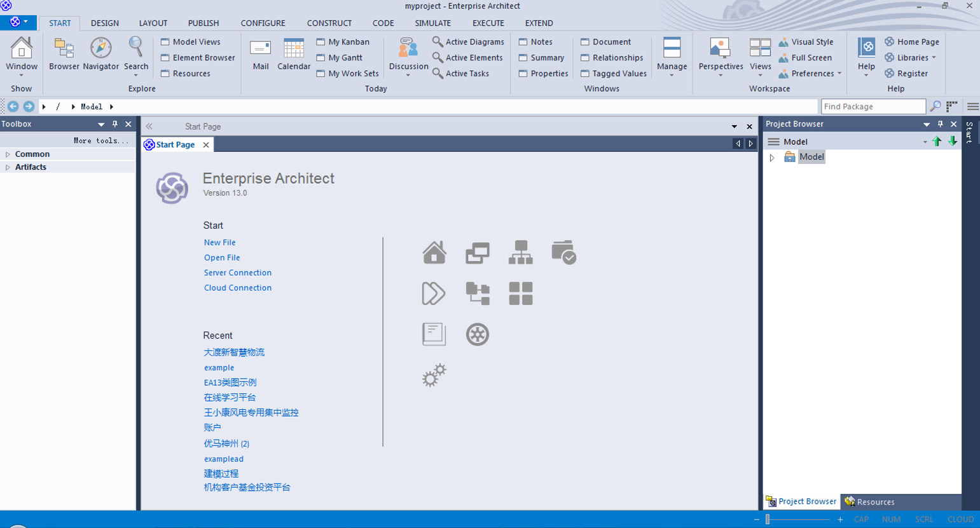Open the Project Browser ribbon icon
980x528 pixels.
(x=64, y=49)
